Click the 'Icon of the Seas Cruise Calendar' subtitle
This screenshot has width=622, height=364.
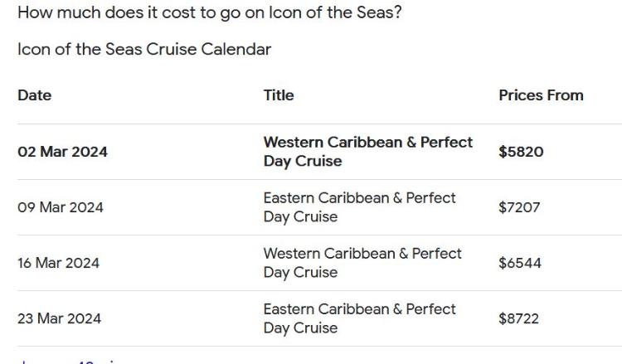[144, 50]
